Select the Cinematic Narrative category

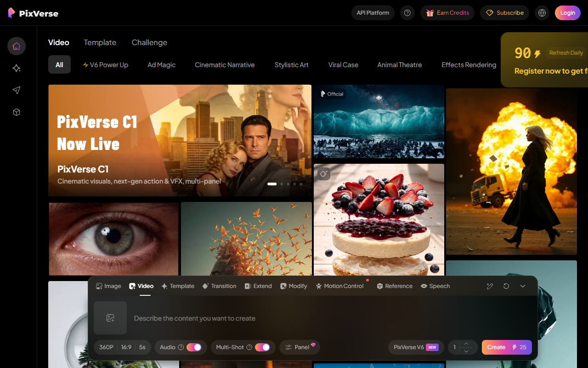pos(225,65)
